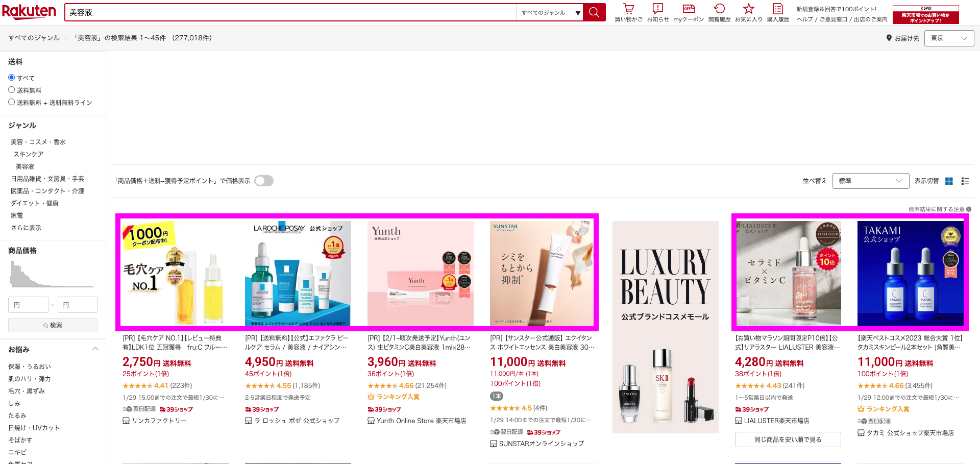Image resolution: width=980 pixels, height=464 pixels.
Task: Toggle price display with points switch
Action: click(x=264, y=181)
